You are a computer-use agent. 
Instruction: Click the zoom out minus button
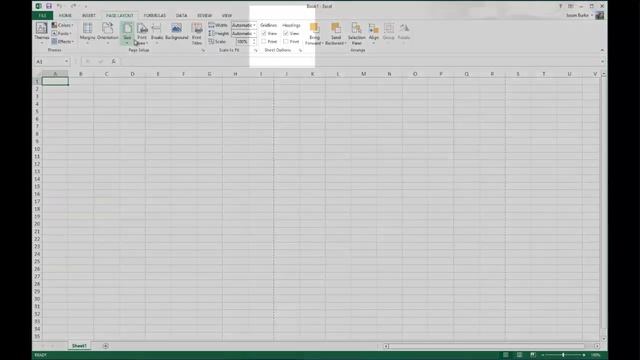coord(542,355)
